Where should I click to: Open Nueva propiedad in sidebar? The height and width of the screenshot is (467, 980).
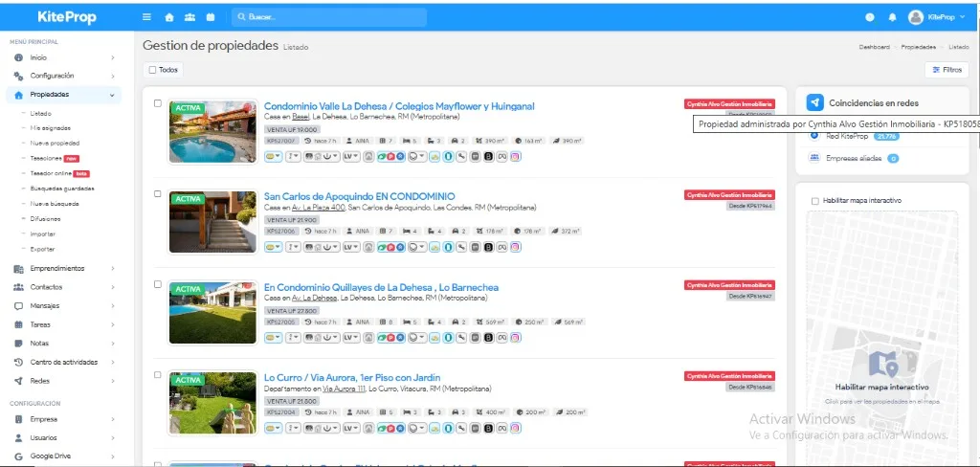(x=55, y=144)
